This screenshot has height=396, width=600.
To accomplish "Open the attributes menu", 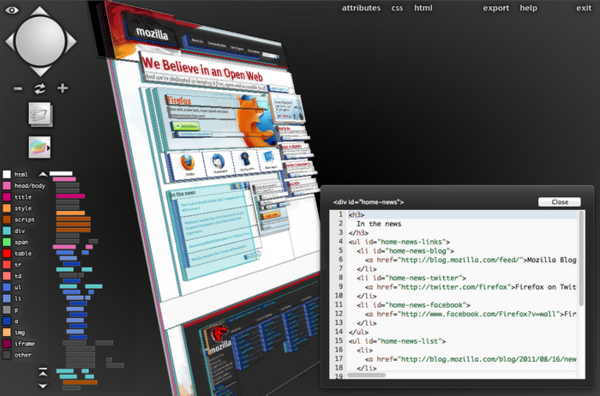I will (x=361, y=8).
